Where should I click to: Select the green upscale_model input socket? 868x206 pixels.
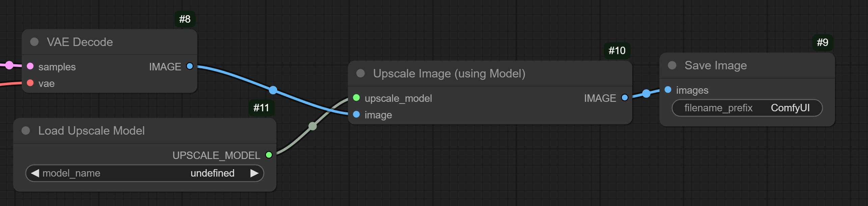356,98
